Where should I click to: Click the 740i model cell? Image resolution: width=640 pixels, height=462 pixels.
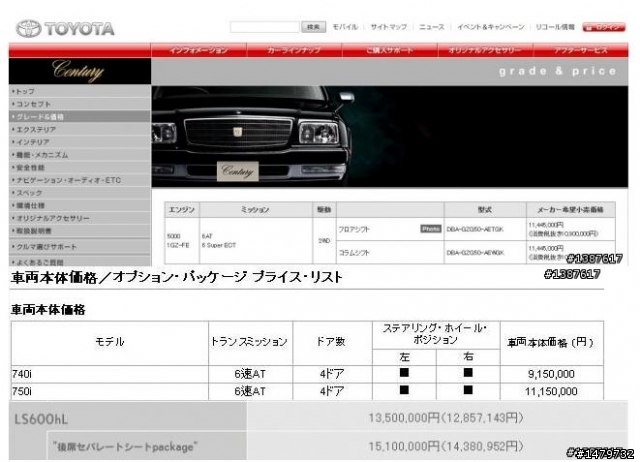click(109, 374)
